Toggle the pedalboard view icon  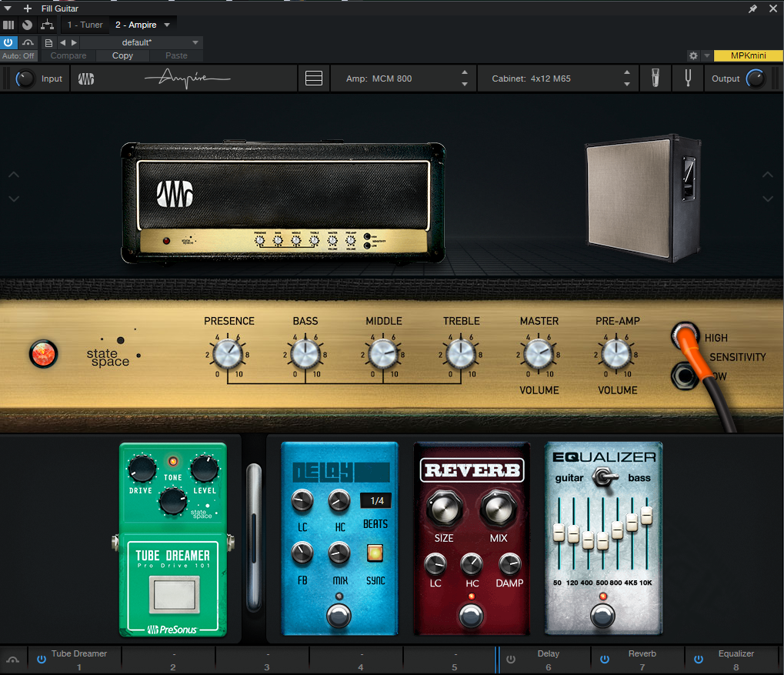pos(313,79)
